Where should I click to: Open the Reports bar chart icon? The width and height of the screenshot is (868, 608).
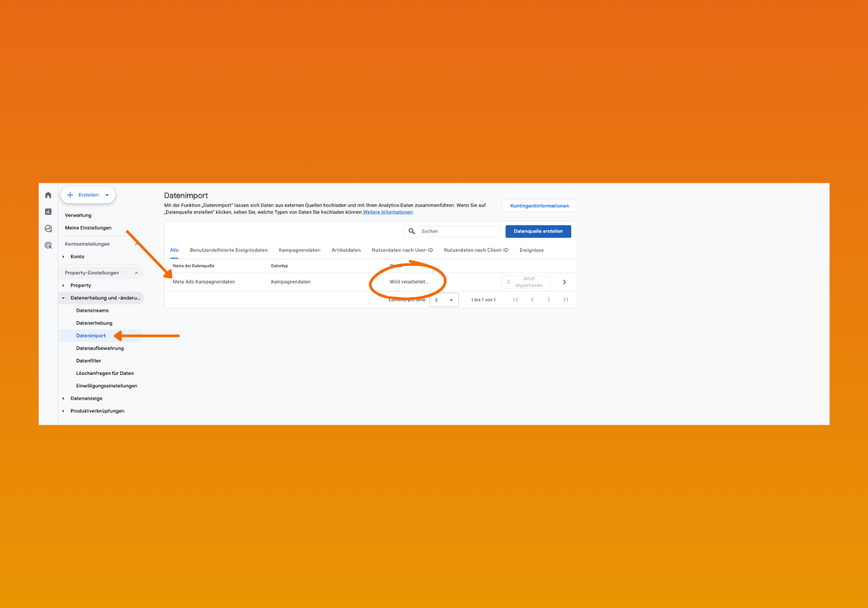click(x=48, y=211)
